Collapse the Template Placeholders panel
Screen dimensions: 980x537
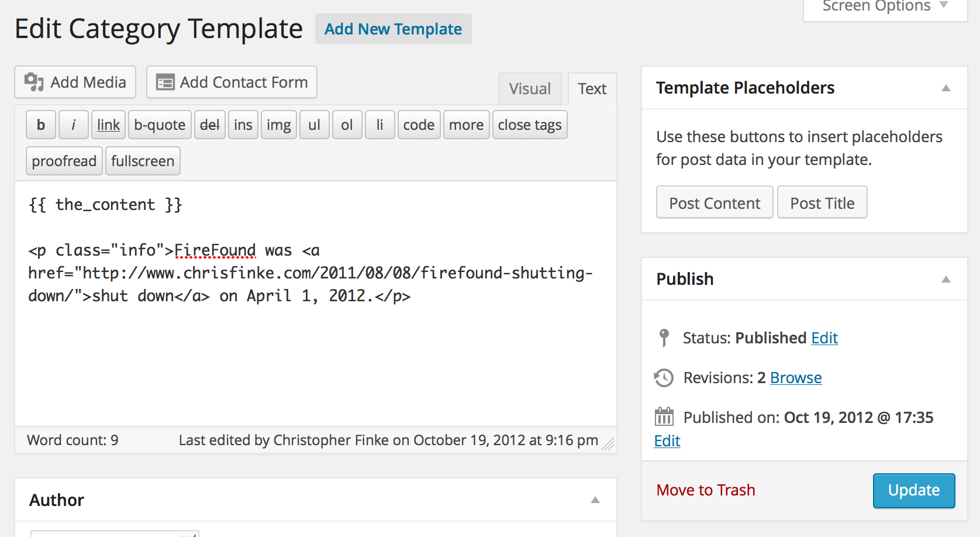click(946, 88)
